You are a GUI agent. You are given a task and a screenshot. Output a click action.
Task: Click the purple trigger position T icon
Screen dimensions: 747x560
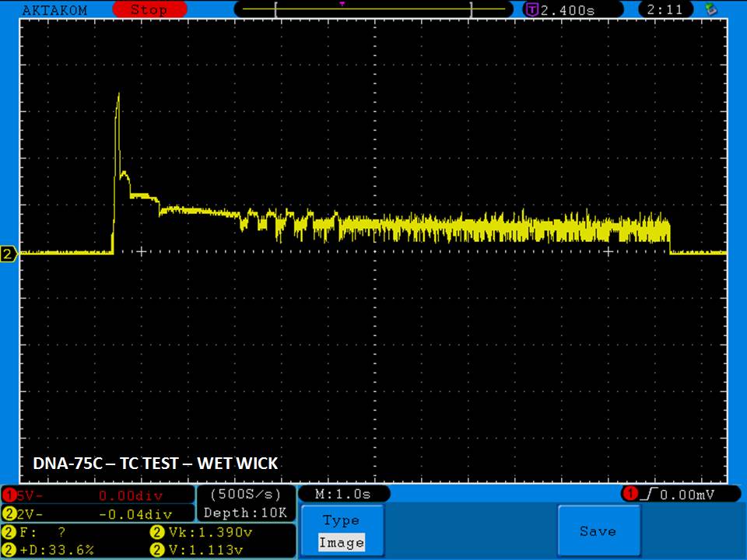tap(531, 10)
